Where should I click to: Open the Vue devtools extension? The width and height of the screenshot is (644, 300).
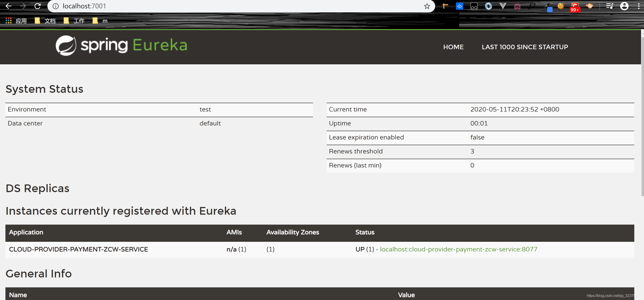point(503,6)
